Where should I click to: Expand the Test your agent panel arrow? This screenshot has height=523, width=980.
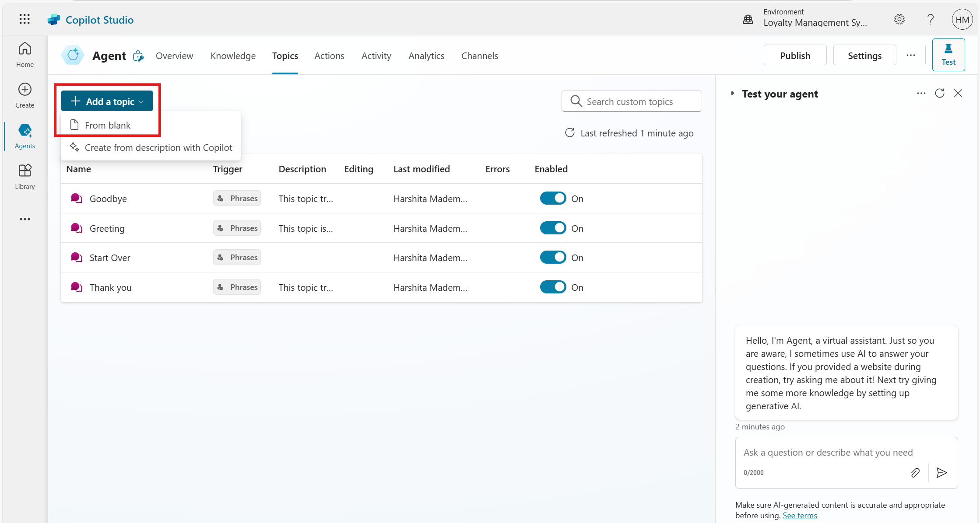[x=733, y=94]
